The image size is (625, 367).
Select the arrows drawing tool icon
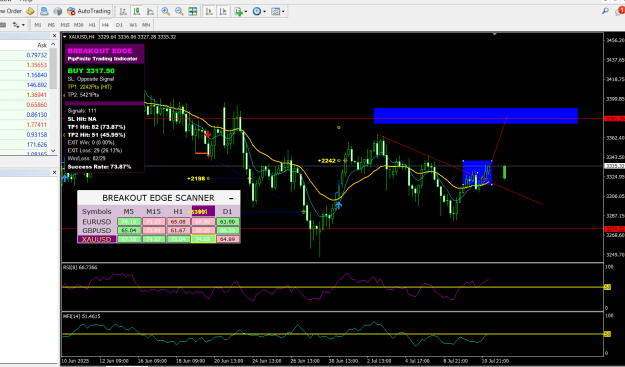(x=16, y=25)
